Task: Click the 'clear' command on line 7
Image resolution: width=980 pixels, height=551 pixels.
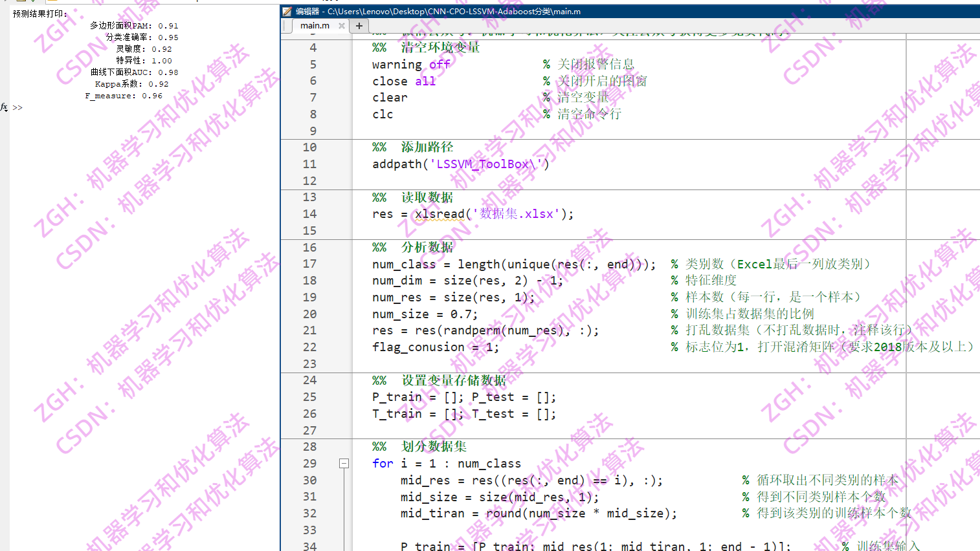Action: click(390, 98)
